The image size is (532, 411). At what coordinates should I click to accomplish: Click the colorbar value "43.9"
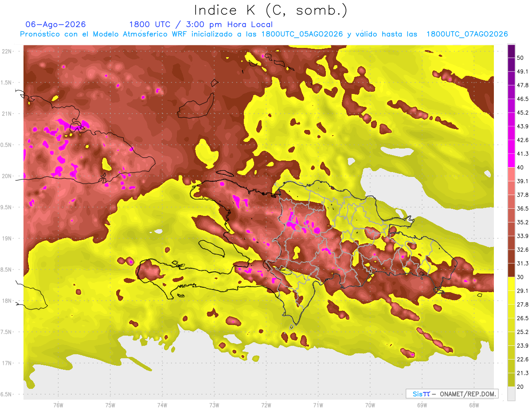[x=522, y=126]
